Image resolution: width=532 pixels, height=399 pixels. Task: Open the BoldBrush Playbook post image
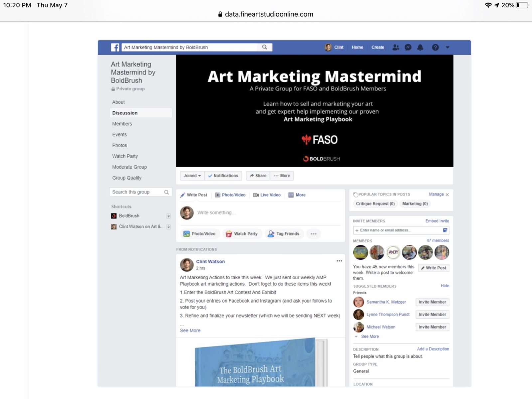pyautogui.click(x=261, y=362)
